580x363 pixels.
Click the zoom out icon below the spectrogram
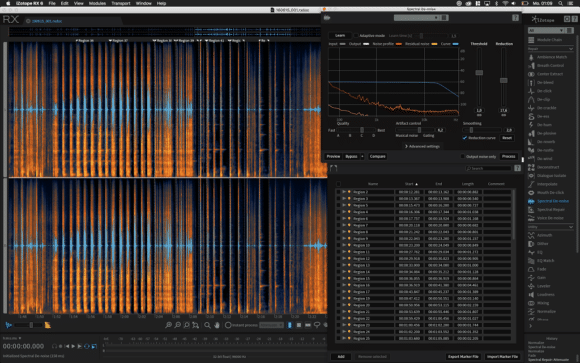click(178, 325)
